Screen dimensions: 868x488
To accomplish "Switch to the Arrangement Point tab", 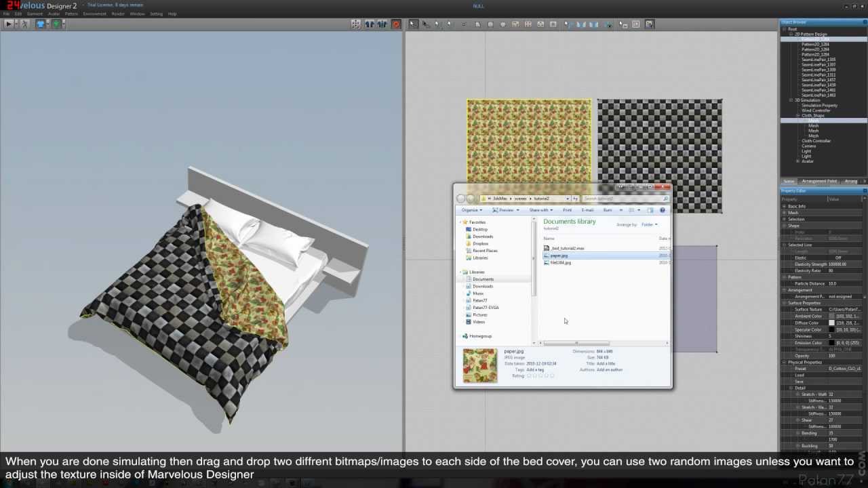I will click(819, 181).
